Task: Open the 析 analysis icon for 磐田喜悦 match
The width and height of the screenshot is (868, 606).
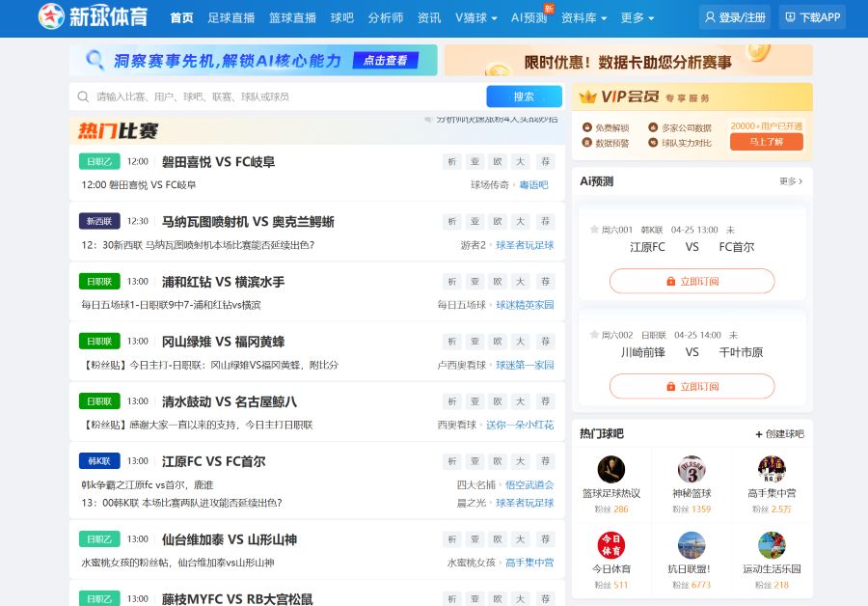Action: coord(451,162)
